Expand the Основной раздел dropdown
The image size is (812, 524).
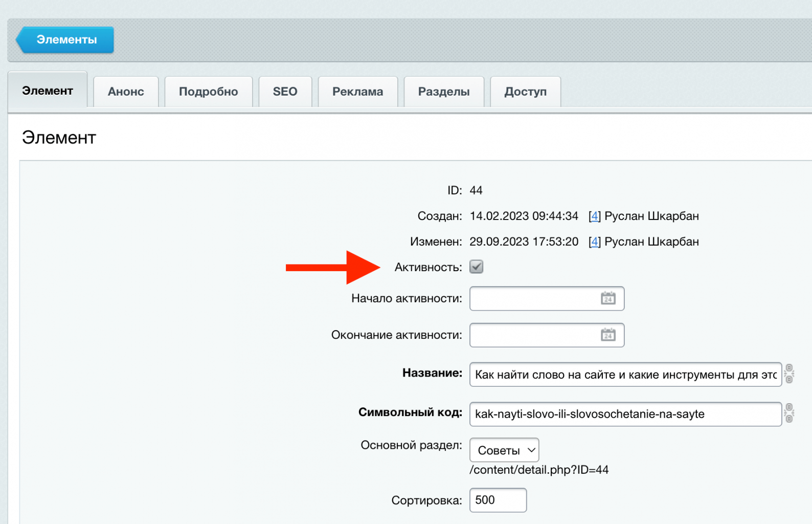[x=504, y=450]
